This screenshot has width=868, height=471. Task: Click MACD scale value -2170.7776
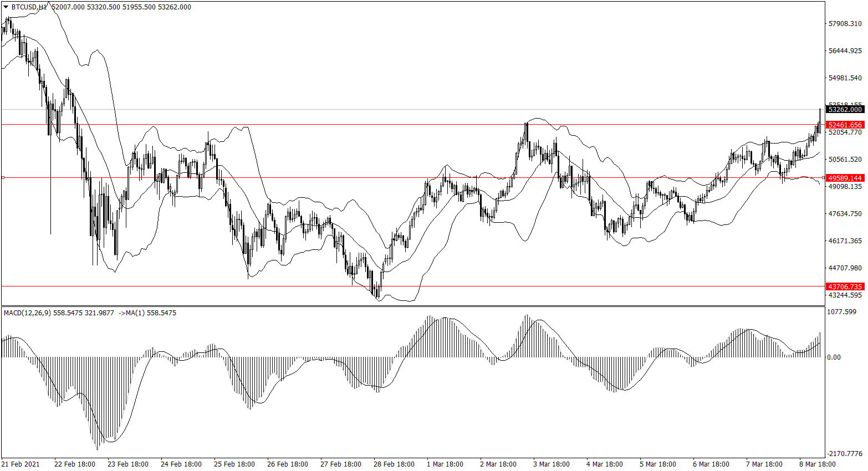pos(845,454)
